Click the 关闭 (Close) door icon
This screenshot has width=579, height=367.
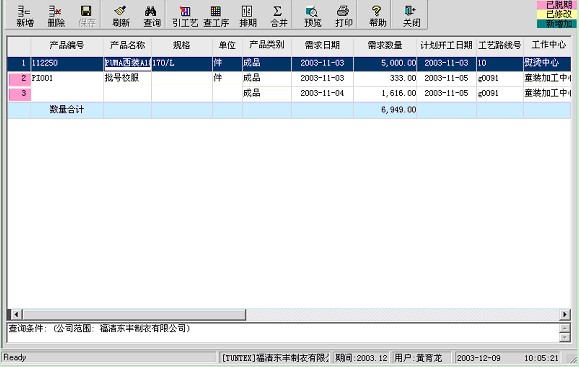(411, 16)
